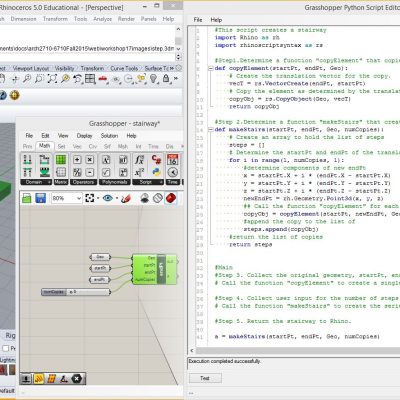The width and height of the screenshot is (400, 400).
Task: Zoom extents on the Grasshopper canvas
Action: click(x=90, y=198)
